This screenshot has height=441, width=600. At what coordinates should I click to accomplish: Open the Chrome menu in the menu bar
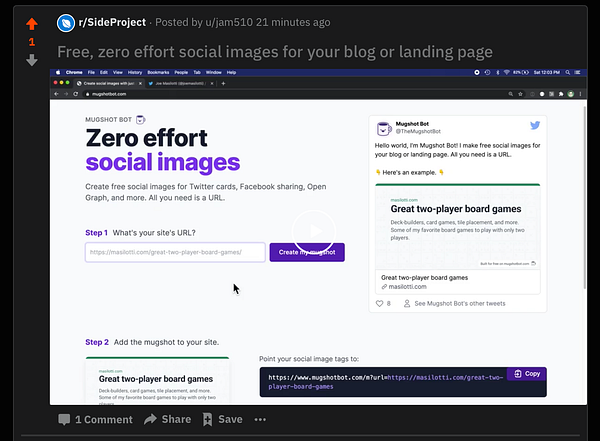coord(74,72)
